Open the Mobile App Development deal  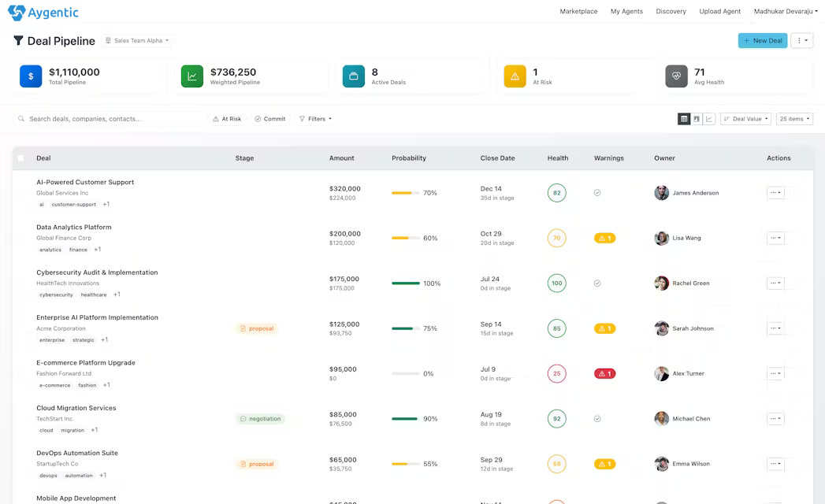click(x=76, y=498)
